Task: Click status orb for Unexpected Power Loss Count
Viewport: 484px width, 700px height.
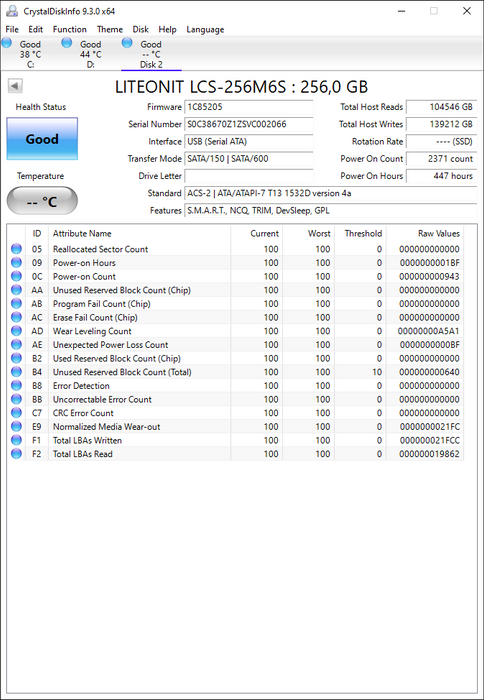Action: click(x=17, y=345)
